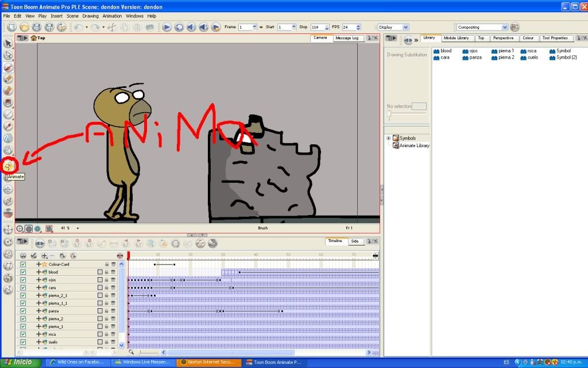Switch to the Tool Properties tab

555,38
